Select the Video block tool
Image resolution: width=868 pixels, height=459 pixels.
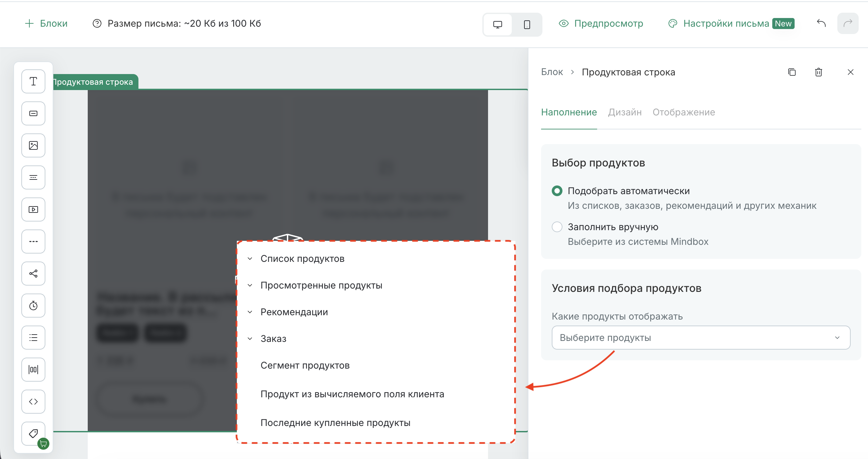(33, 209)
